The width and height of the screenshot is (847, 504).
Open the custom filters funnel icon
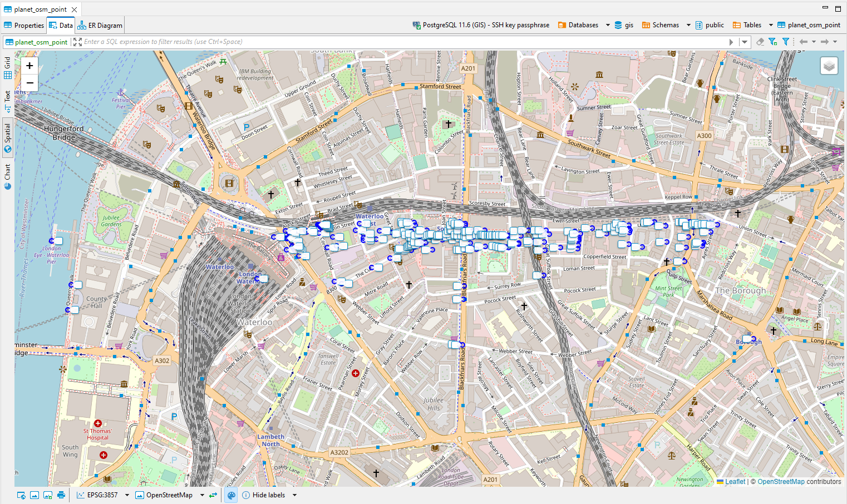click(x=785, y=41)
